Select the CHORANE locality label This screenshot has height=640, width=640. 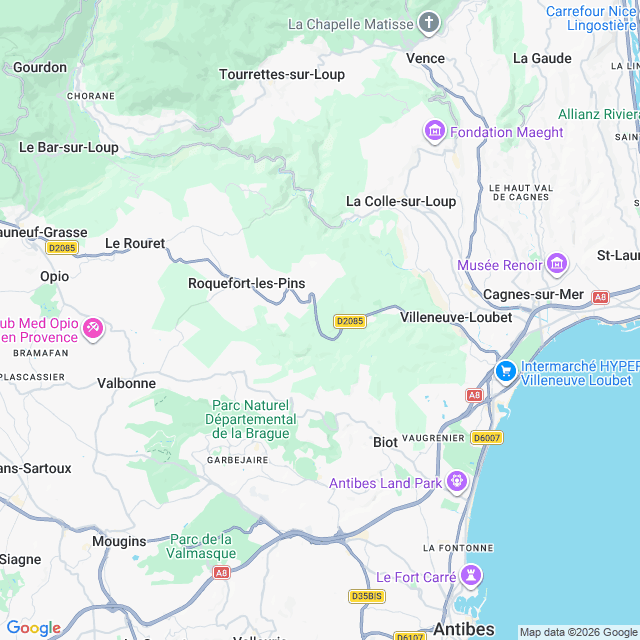point(91,96)
